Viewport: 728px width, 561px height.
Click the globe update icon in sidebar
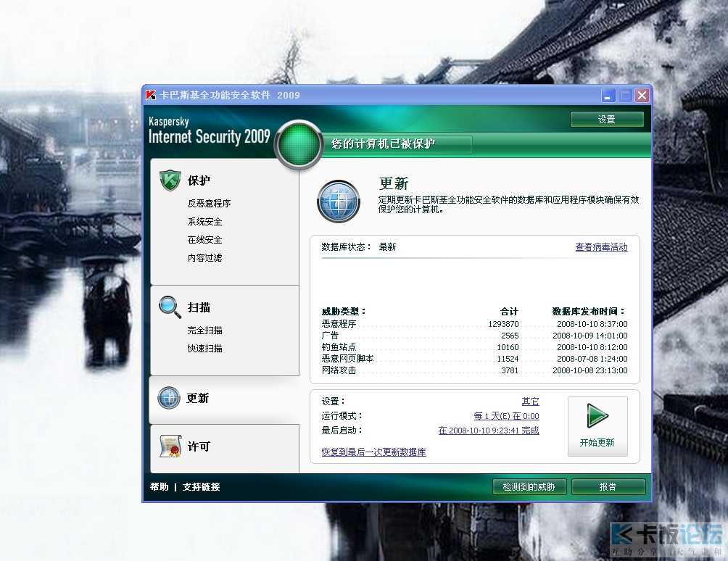168,398
